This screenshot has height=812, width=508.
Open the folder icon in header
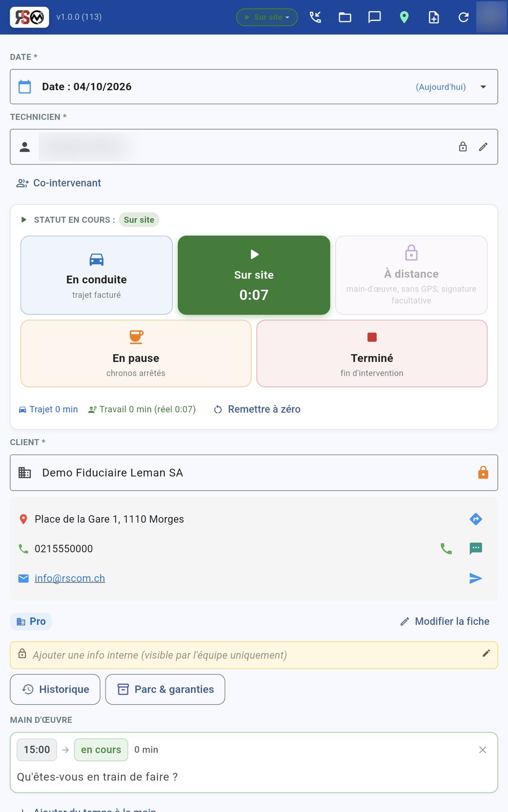[345, 17]
